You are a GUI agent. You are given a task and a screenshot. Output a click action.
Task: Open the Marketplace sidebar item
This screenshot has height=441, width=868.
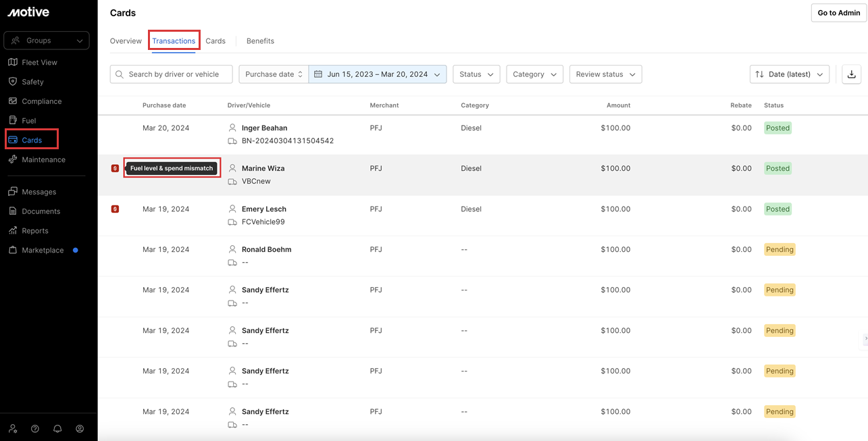click(43, 250)
